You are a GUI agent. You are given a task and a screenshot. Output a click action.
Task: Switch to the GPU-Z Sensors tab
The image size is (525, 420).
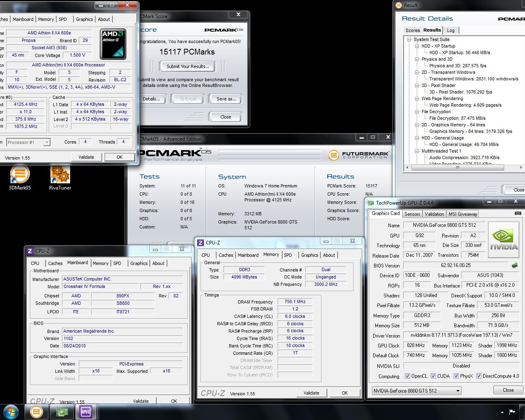pyautogui.click(x=412, y=214)
